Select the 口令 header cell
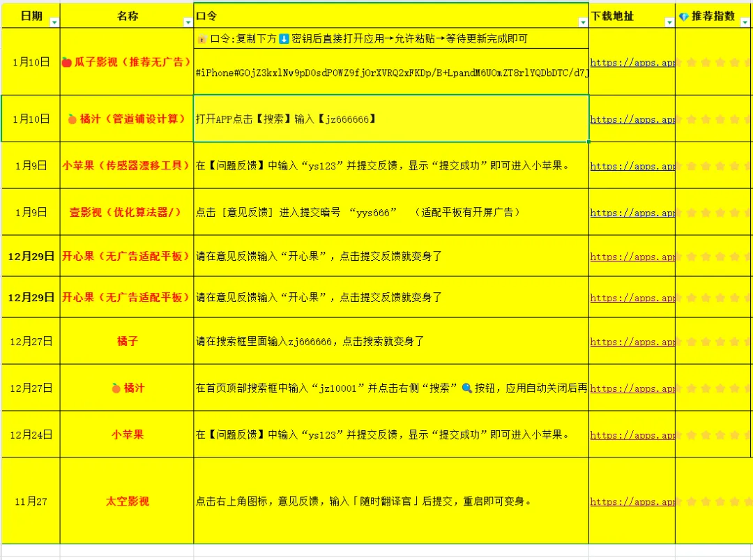This screenshot has height=560, width=753. [x=391, y=15]
